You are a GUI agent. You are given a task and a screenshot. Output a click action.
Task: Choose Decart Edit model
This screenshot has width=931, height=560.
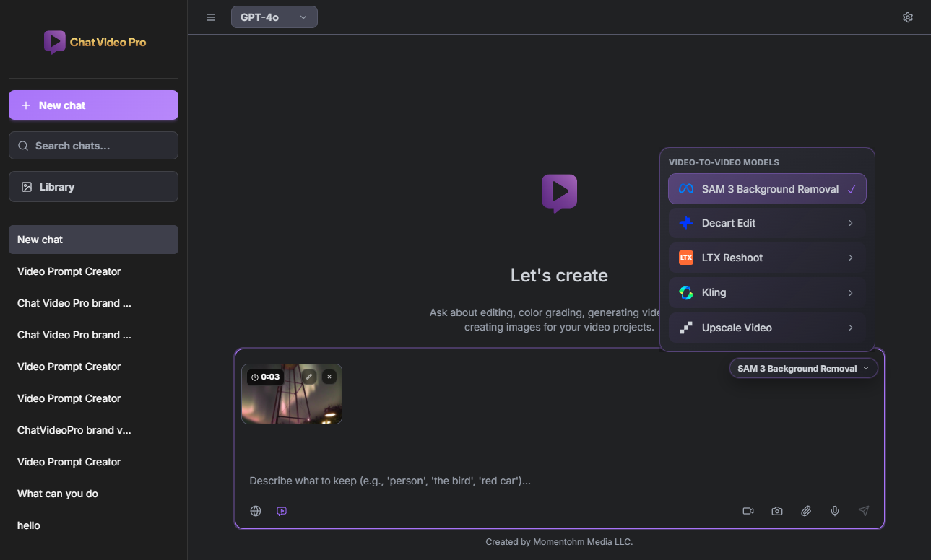[x=767, y=223]
